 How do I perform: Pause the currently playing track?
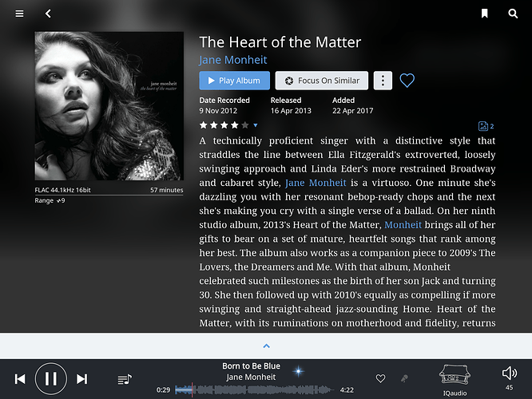(51, 379)
